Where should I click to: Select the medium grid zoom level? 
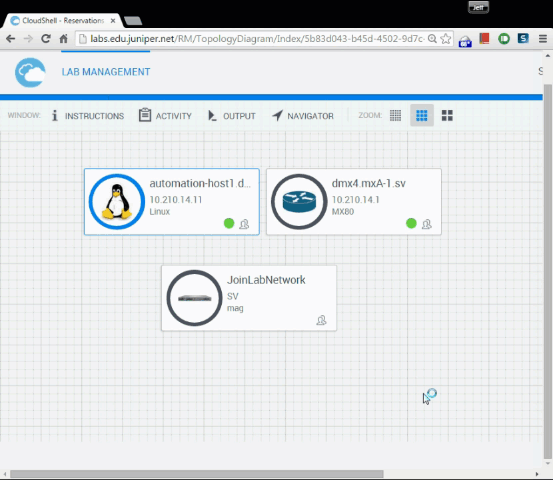[x=421, y=115]
